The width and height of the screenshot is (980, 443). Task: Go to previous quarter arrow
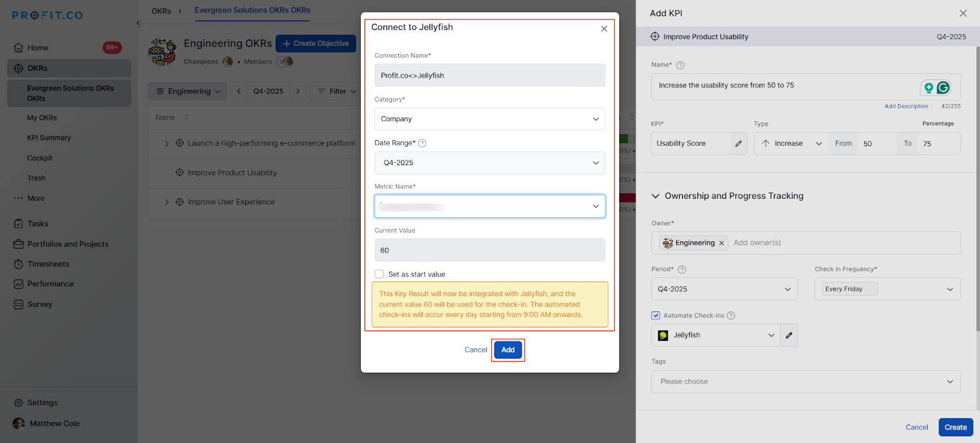click(x=239, y=91)
